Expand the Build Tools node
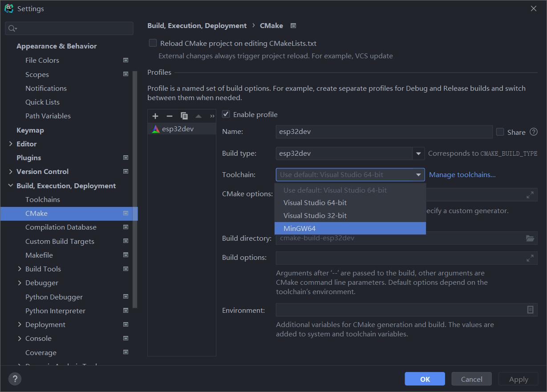The image size is (547, 392). click(20, 269)
